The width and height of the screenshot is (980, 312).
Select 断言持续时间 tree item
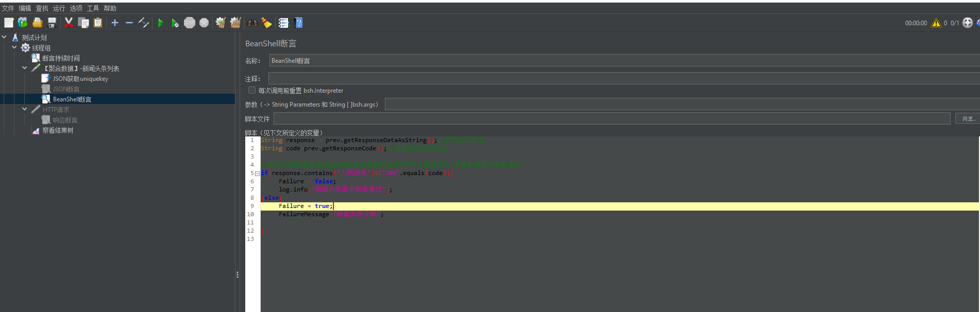(x=61, y=58)
